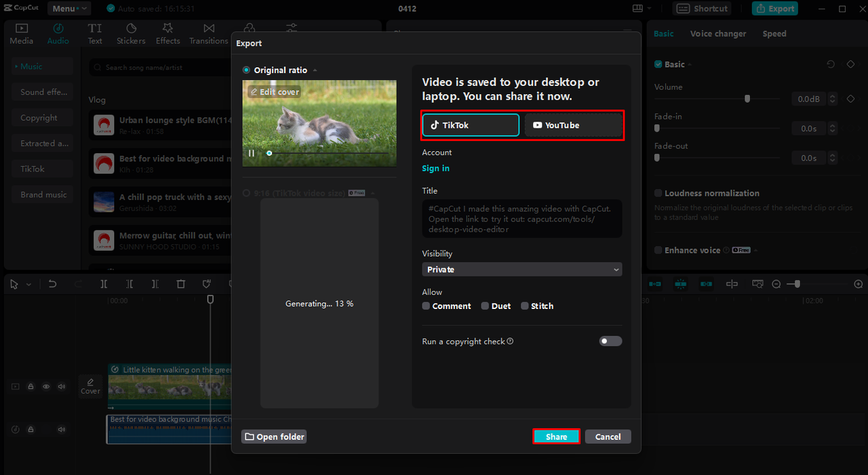Image resolution: width=868 pixels, height=475 pixels.
Task: Click the AI shield marker icon
Action: click(x=207, y=285)
